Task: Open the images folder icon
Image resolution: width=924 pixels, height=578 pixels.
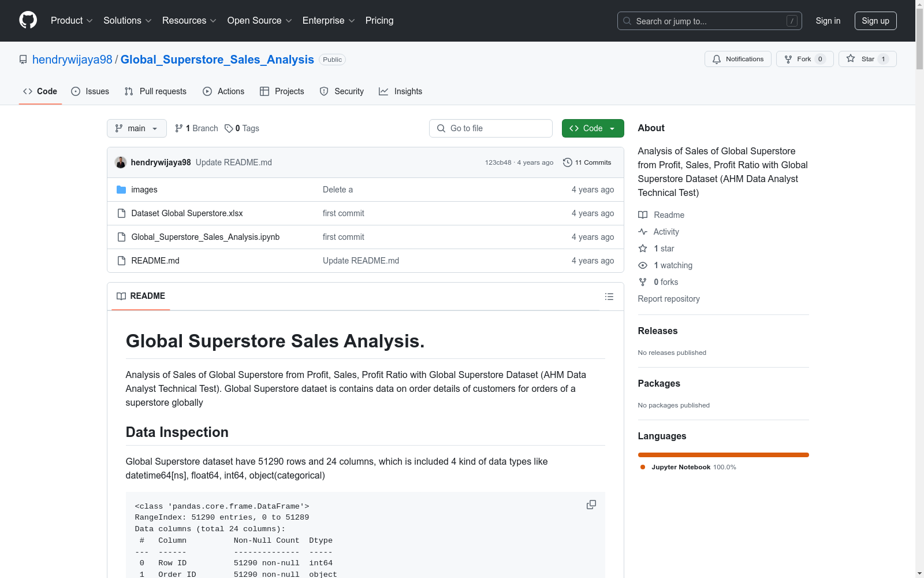Action: click(121, 190)
